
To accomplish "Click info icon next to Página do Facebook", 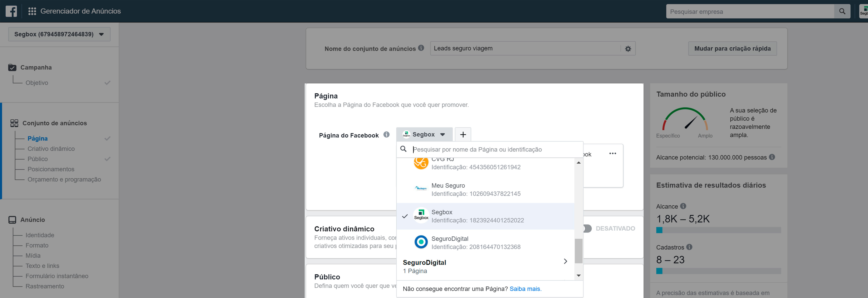I will point(386,135).
